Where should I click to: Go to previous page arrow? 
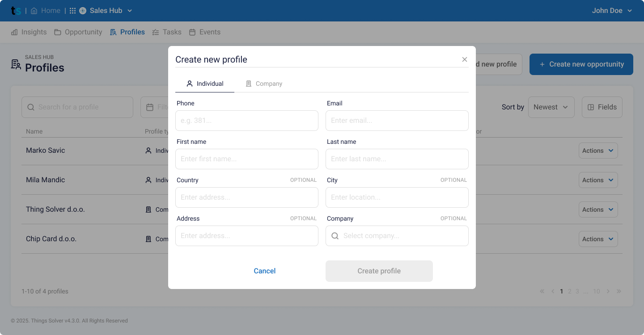point(553,291)
